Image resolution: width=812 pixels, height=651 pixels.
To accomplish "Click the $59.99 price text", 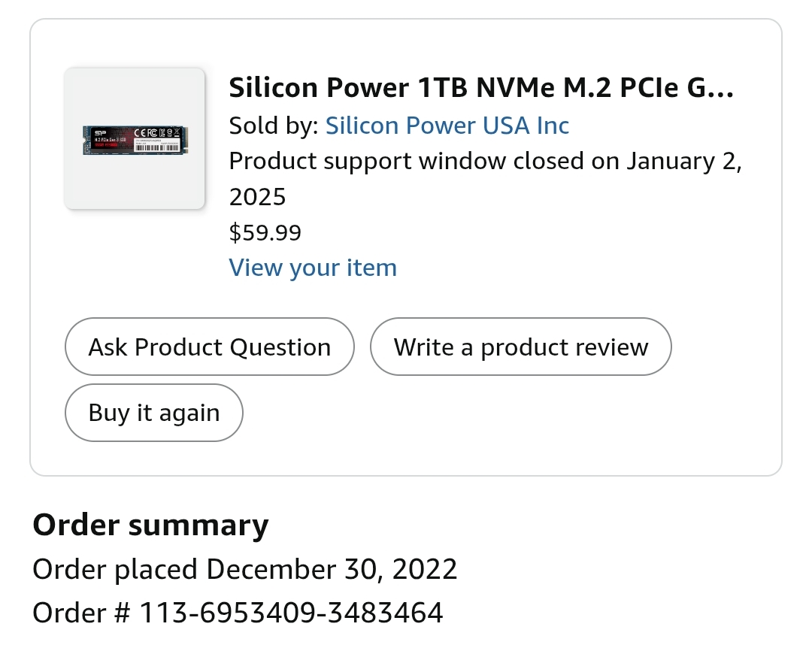I will coord(265,232).
